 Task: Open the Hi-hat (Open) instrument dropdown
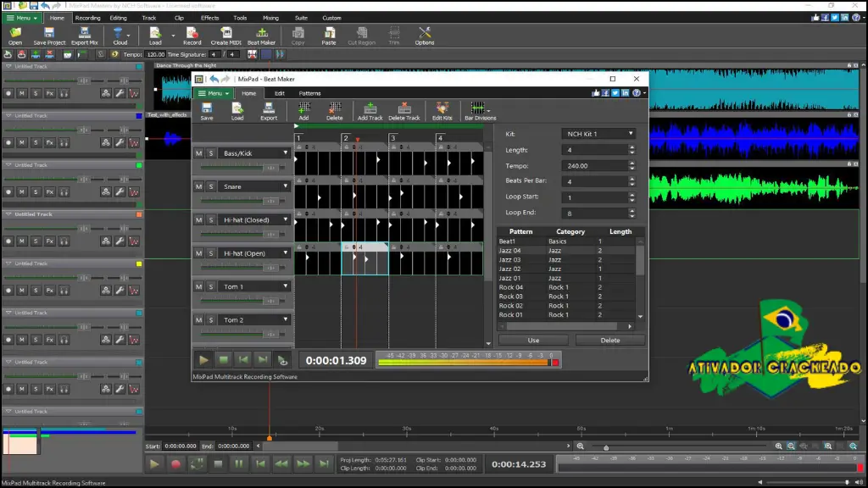tap(254, 253)
